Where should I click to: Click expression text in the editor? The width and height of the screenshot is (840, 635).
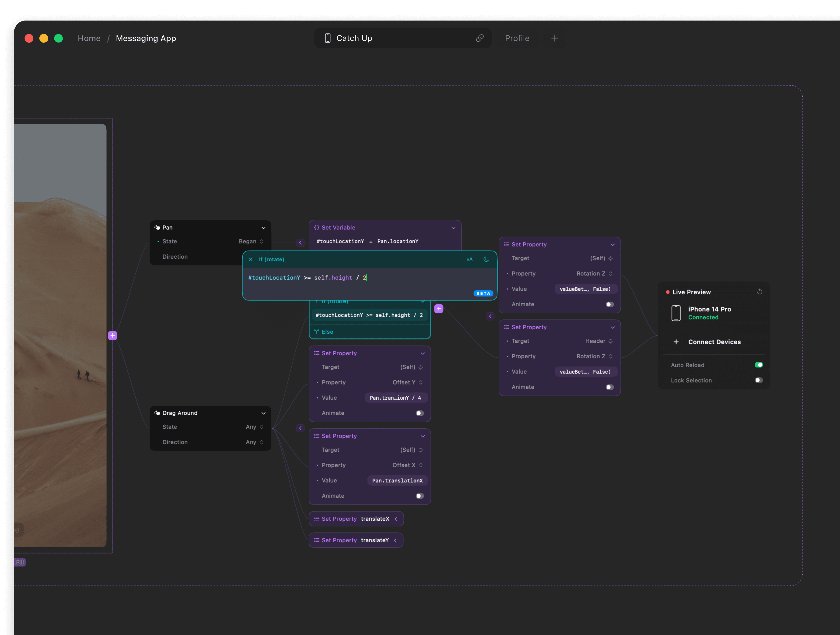click(307, 277)
